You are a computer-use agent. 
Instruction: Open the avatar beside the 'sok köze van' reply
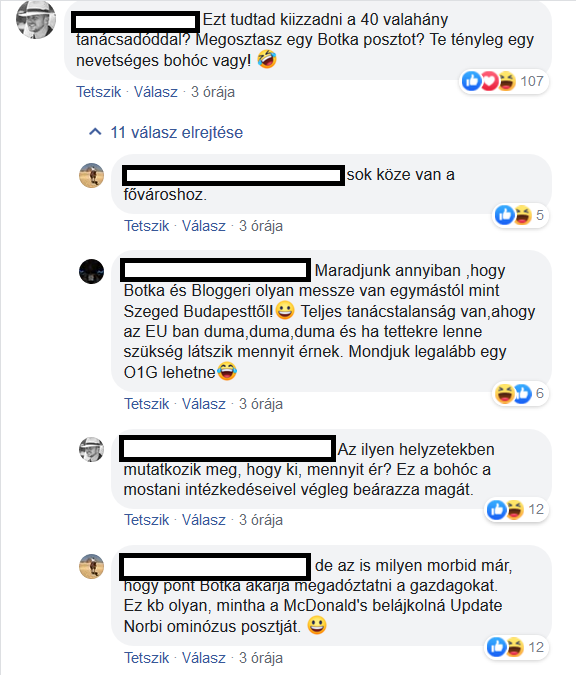point(92,176)
